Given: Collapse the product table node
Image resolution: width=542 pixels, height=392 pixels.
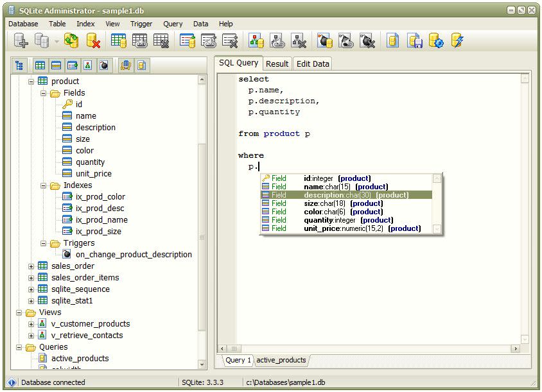Looking at the screenshot, I should pyautogui.click(x=31, y=82).
